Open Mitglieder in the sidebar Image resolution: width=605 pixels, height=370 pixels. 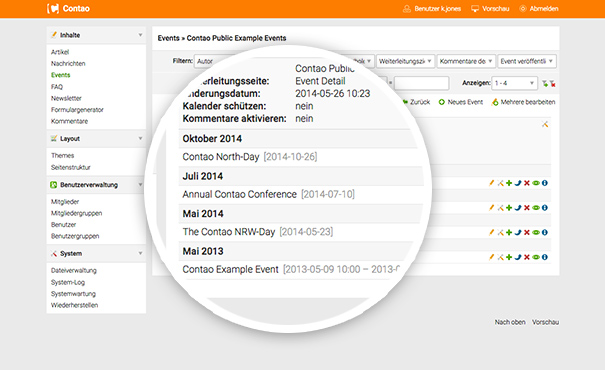click(65, 202)
